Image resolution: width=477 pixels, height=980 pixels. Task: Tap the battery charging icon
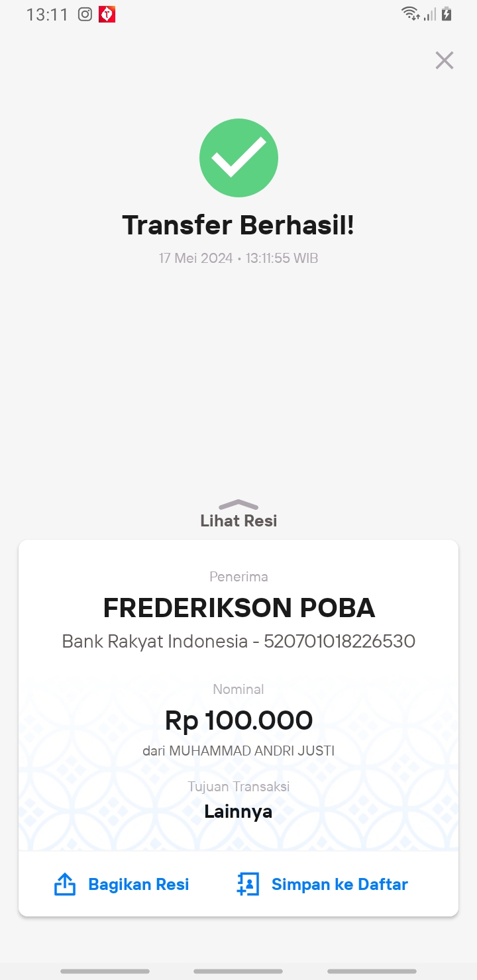[x=447, y=13]
